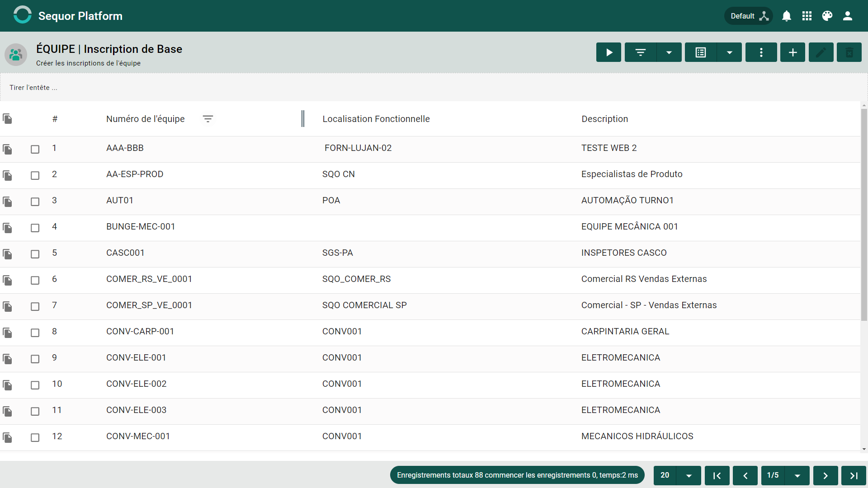Run the query with play button
Screen dimensions: 868x488
click(x=609, y=52)
